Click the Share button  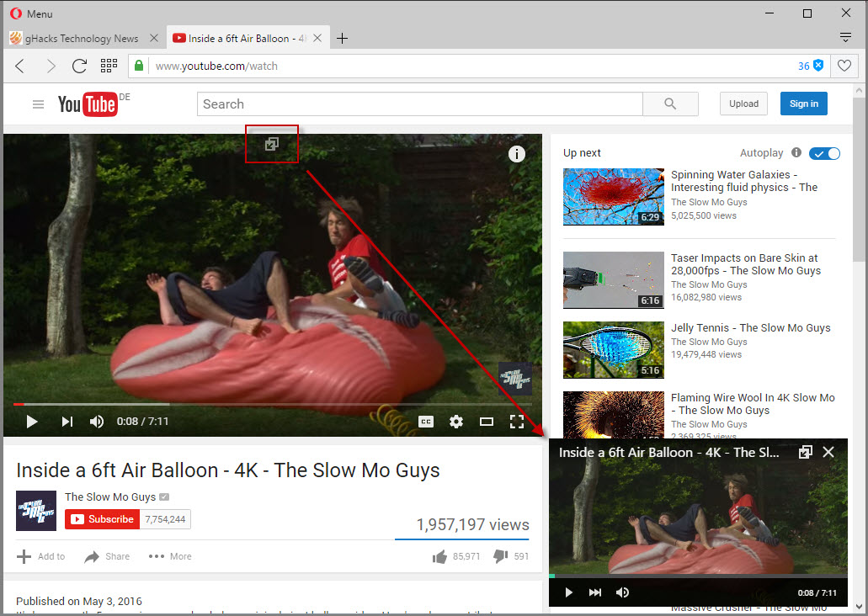pos(107,556)
